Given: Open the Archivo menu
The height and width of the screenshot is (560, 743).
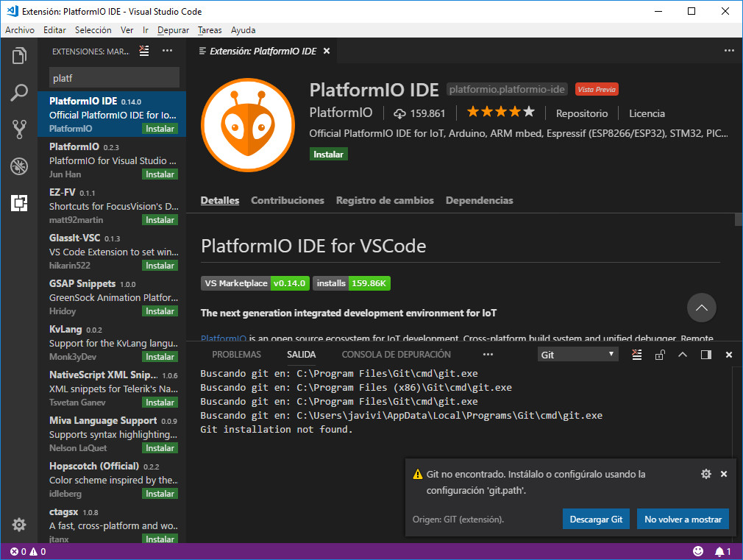Looking at the screenshot, I should pos(20,30).
